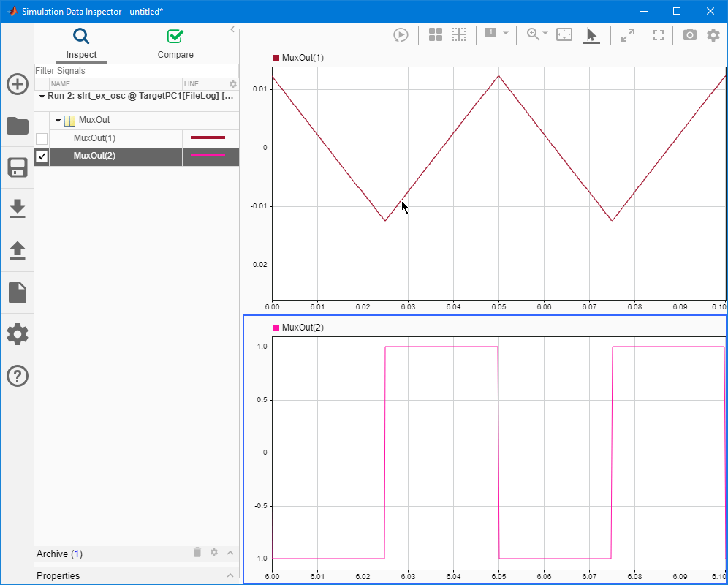Click the MuxOut(2) pink line style swatch
Screen dimensions: 728x585
pyautogui.click(x=211, y=156)
